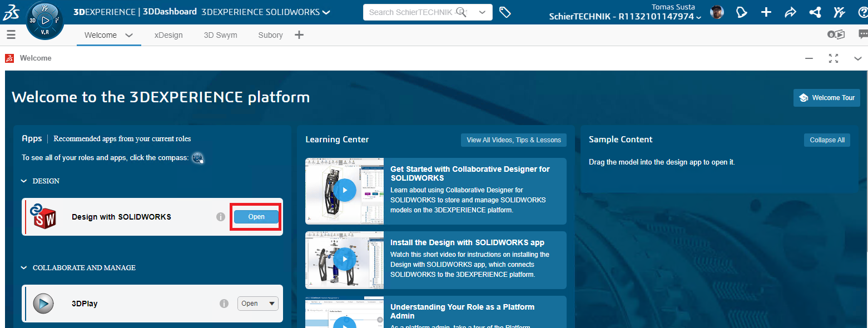Image resolution: width=868 pixels, height=328 pixels.
Task: Click the Understanding Your Role as Platform Admin title
Action: (463, 311)
